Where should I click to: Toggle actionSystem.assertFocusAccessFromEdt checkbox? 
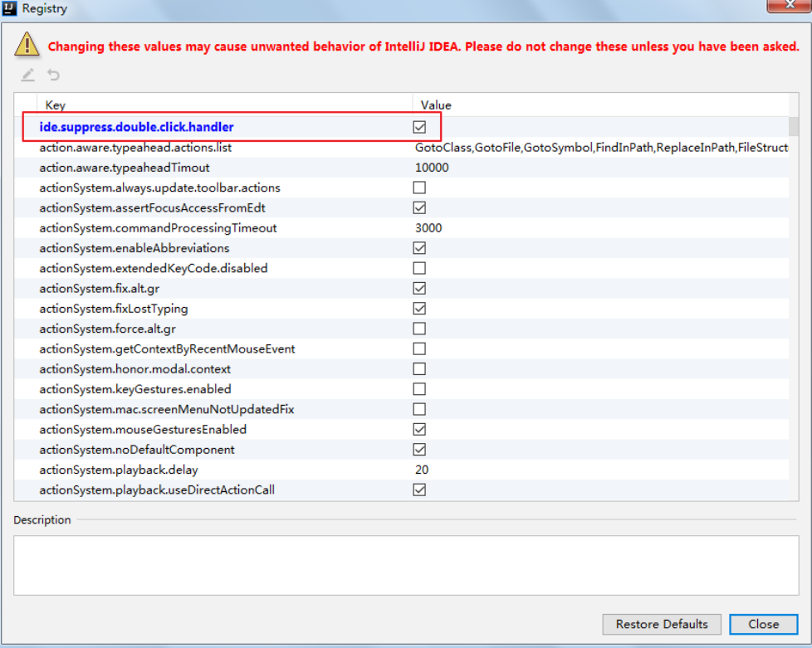[x=419, y=207]
